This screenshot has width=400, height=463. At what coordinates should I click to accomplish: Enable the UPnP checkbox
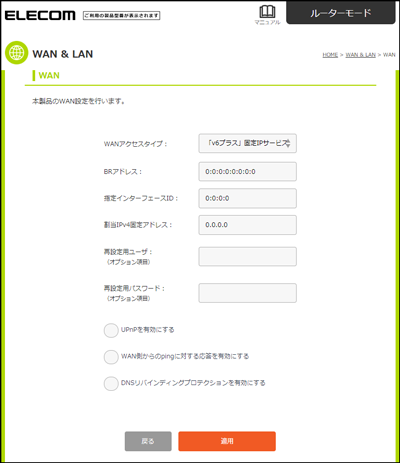[111, 330]
